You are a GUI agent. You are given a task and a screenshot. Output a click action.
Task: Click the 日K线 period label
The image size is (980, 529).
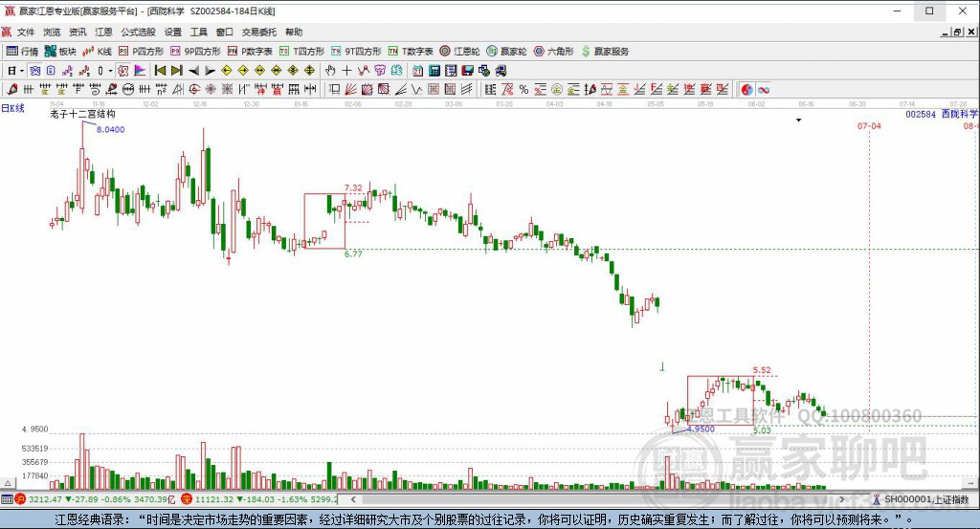[12, 108]
